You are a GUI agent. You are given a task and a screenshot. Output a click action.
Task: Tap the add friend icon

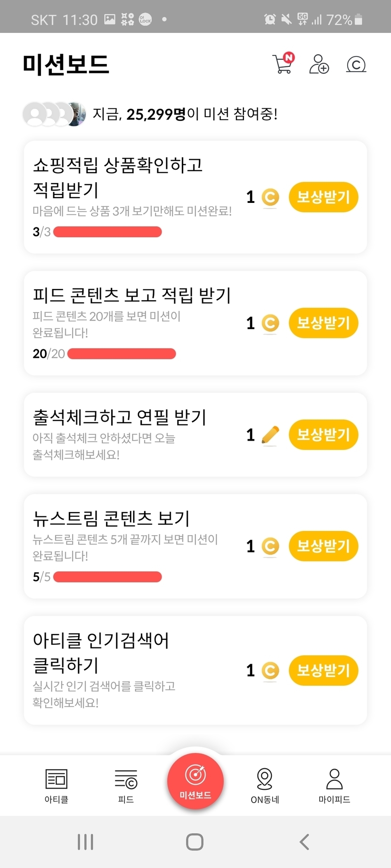coord(319,64)
